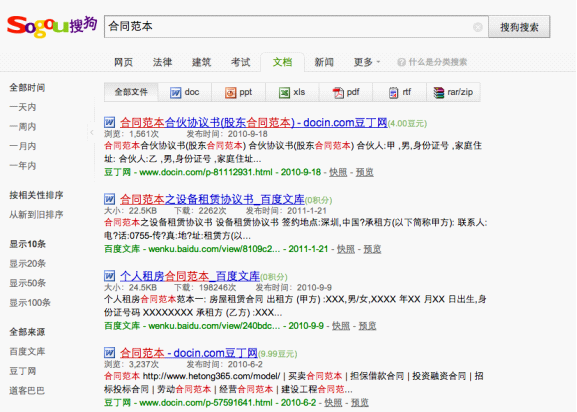Select the 全部时间 time filter

click(x=27, y=88)
